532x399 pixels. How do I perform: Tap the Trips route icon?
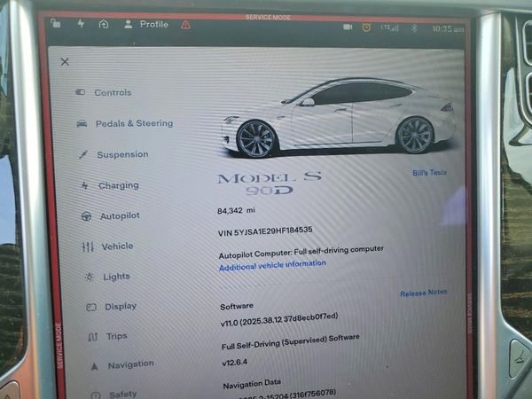coord(93,337)
